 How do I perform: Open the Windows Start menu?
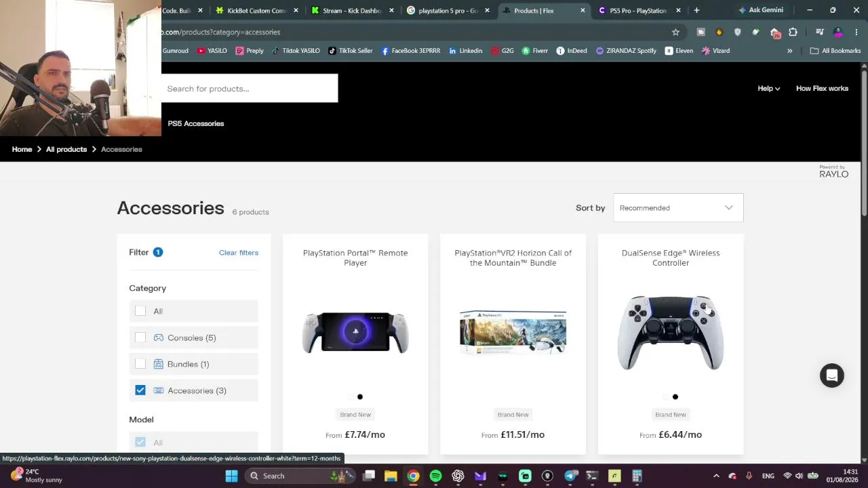coord(231,476)
